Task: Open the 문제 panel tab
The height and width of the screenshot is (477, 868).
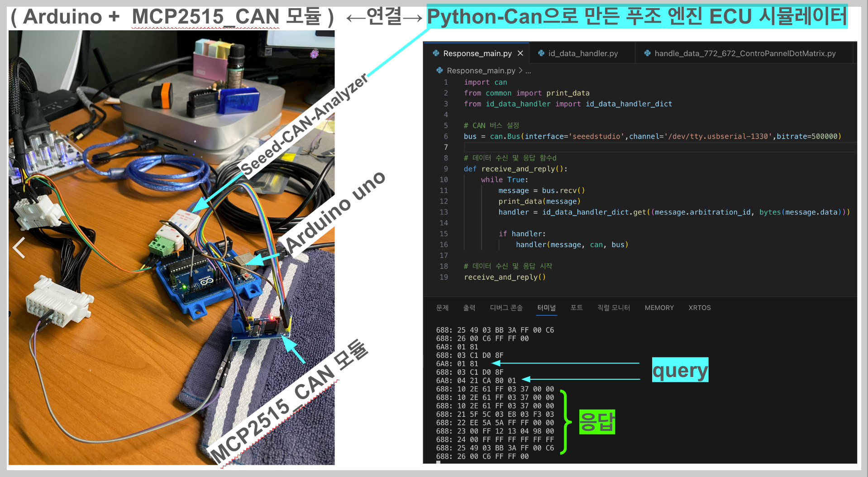Action: 442,308
